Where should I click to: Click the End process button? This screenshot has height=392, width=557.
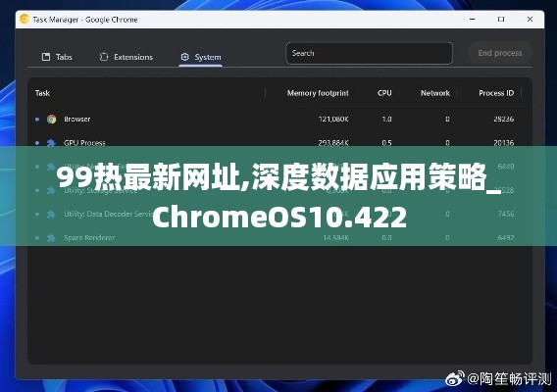pos(500,53)
